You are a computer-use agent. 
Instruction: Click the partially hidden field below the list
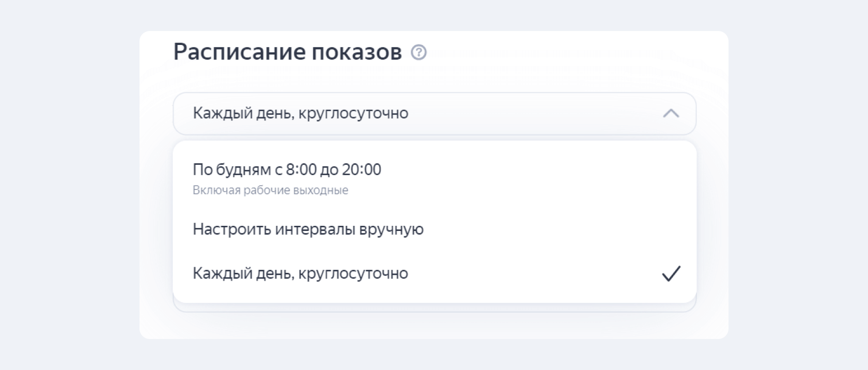pos(435,308)
